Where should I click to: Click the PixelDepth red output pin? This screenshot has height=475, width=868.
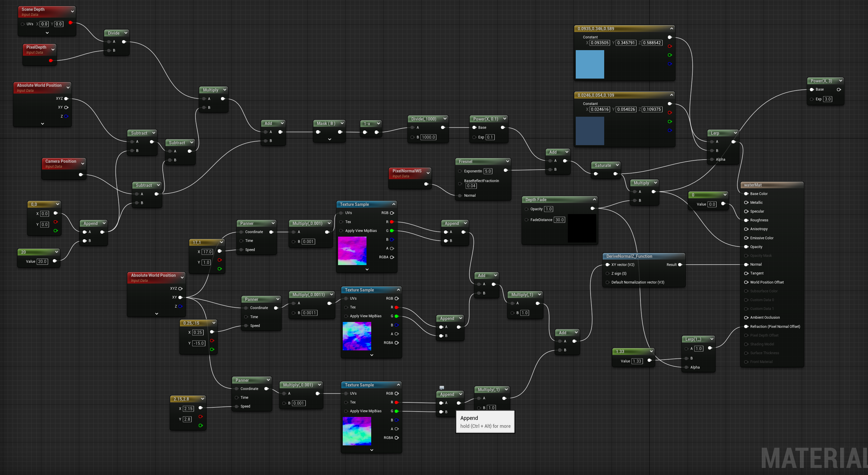pos(50,61)
